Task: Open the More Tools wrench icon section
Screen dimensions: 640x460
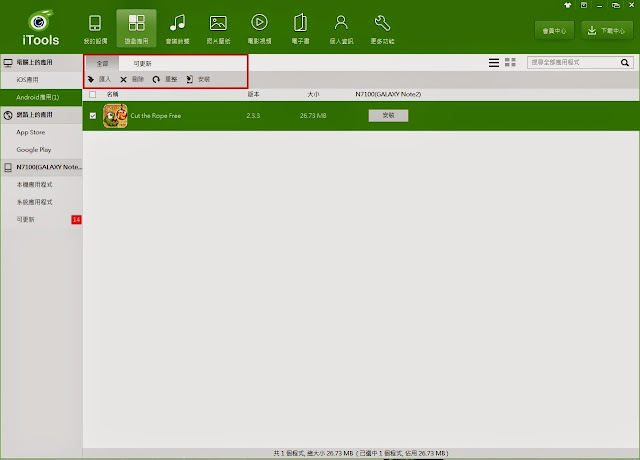Action: point(382,28)
